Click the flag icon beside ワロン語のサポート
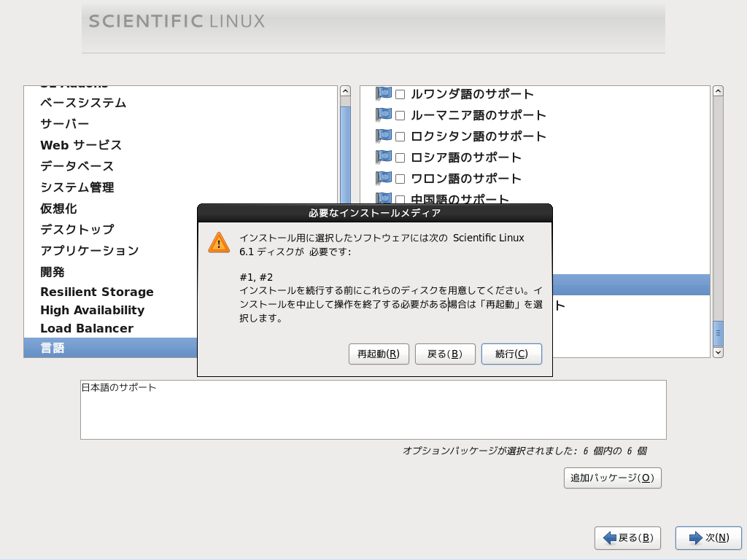Image resolution: width=747 pixels, height=560 pixels. click(384, 178)
